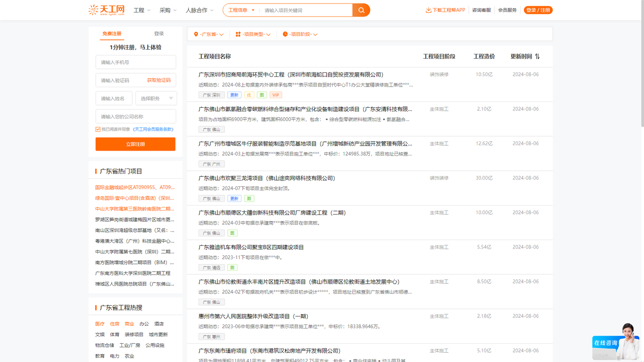644x362 pixels.
Task: Open the 工程信息 search category dropdown
Action: pyautogui.click(x=241, y=10)
